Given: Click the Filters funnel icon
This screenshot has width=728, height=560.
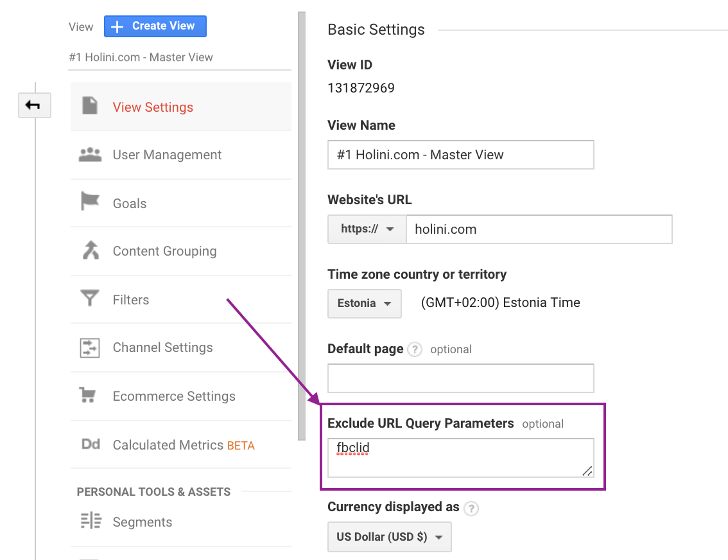Looking at the screenshot, I should pyautogui.click(x=90, y=297).
